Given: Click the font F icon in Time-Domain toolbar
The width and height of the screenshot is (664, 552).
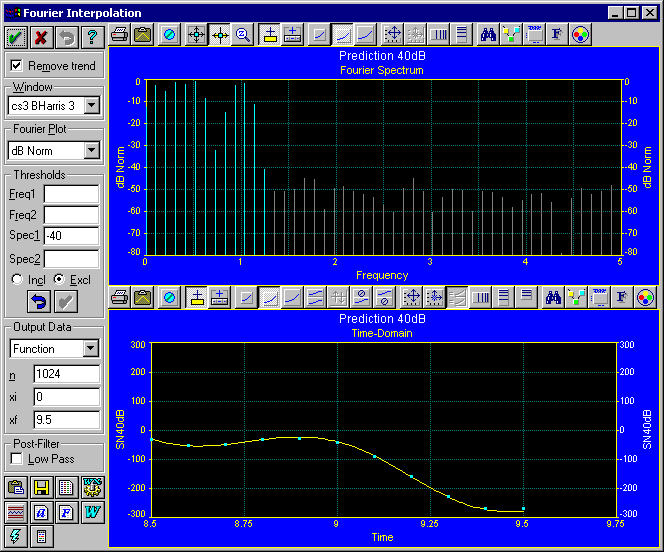Looking at the screenshot, I should [x=622, y=297].
